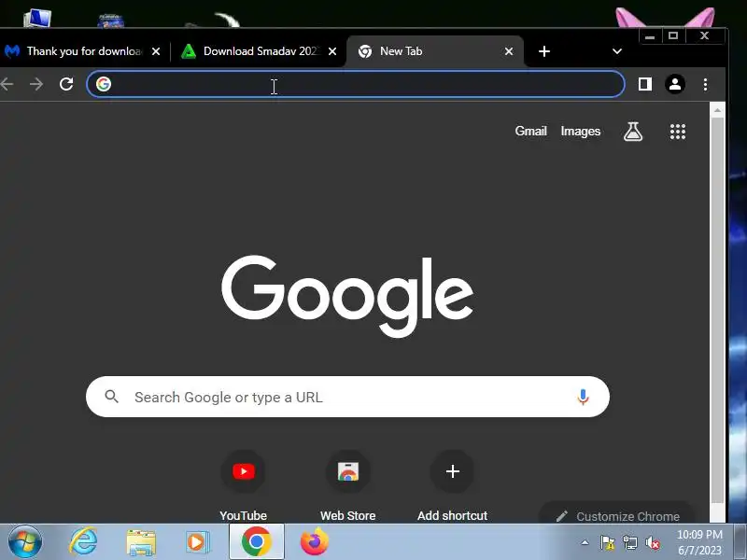Click the Customize Chrome button
The width and height of the screenshot is (747, 560).
tap(617, 515)
